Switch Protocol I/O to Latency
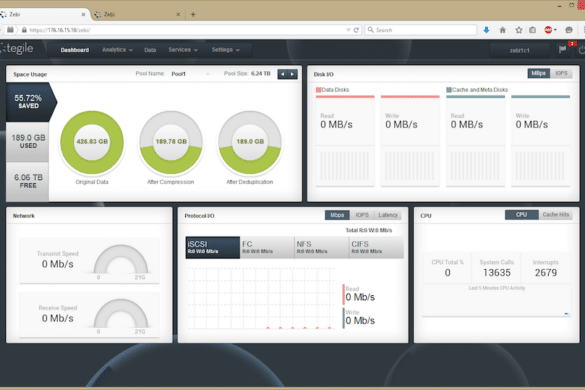Image resolution: width=585 pixels, height=390 pixels. coord(388,215)
